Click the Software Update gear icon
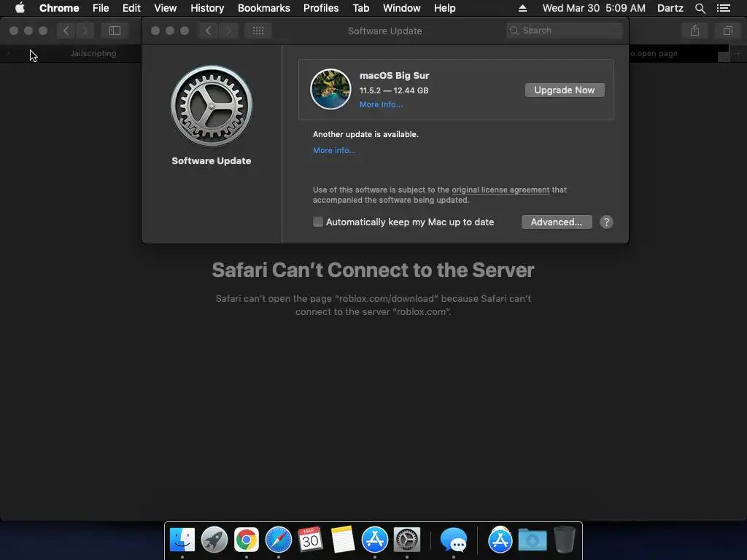The width and height of the screenshot is (747, 560). tap(212, 106)
